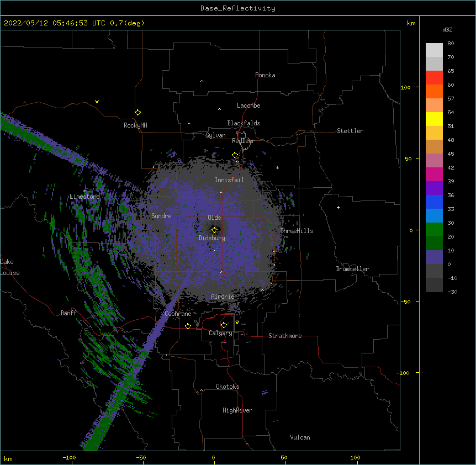476x465 pixels.
Task: Select the ThreeHills label
Action: (x=297, y=231)
